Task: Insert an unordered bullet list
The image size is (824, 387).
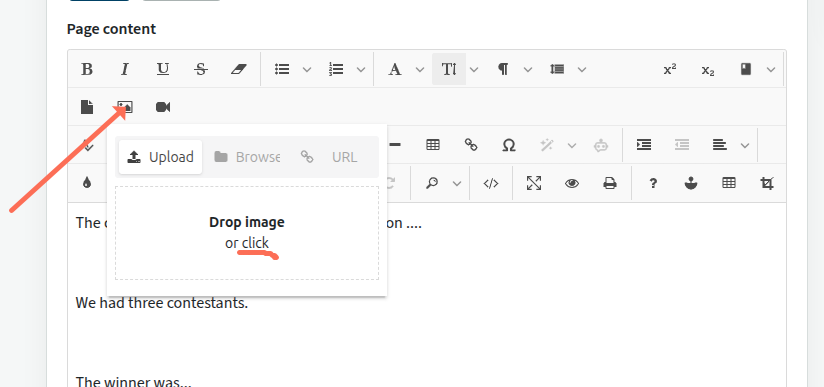Action: tap(283, 69)
